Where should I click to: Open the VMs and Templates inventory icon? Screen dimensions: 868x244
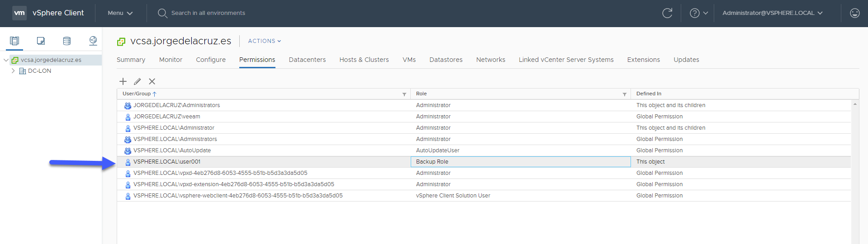(x=41, y=41)
